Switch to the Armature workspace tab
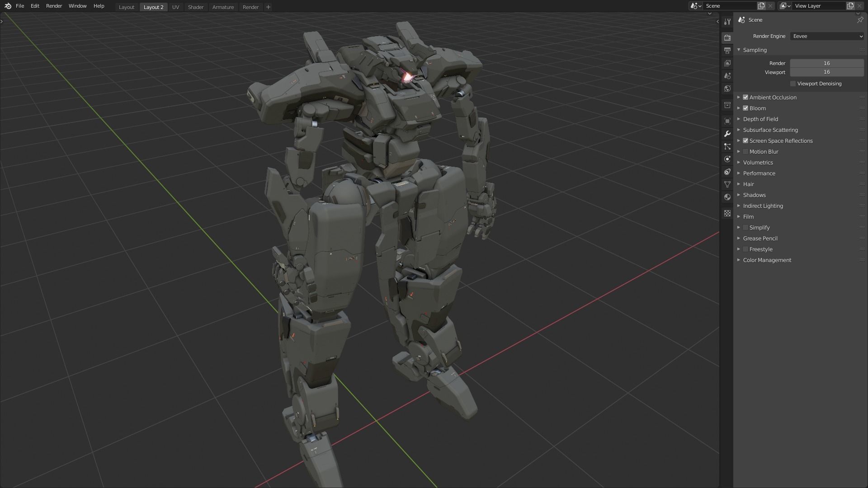This screenshot has height=488, width=868. coord(223,7)
